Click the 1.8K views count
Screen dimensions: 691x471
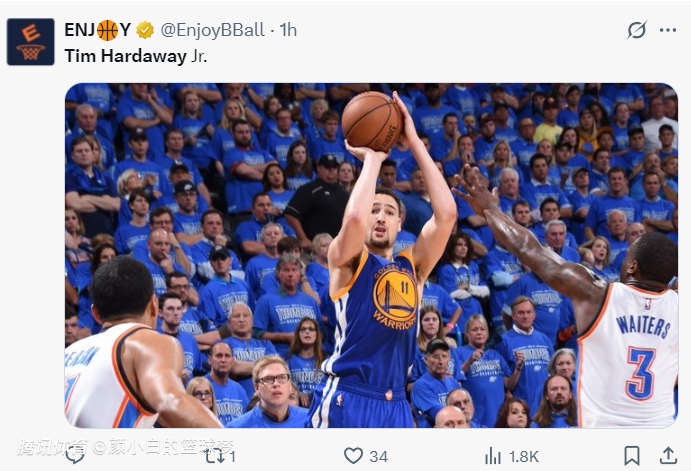click(x=523, y=456)
